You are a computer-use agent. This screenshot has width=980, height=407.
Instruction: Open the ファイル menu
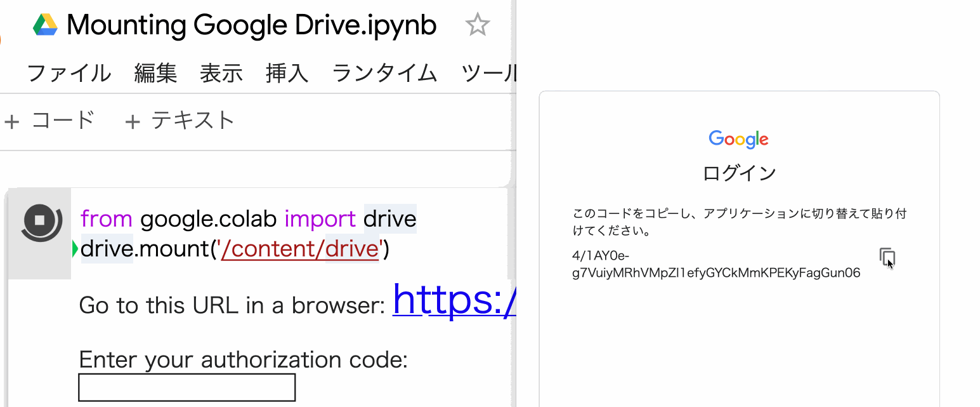[x=69, y=74]
